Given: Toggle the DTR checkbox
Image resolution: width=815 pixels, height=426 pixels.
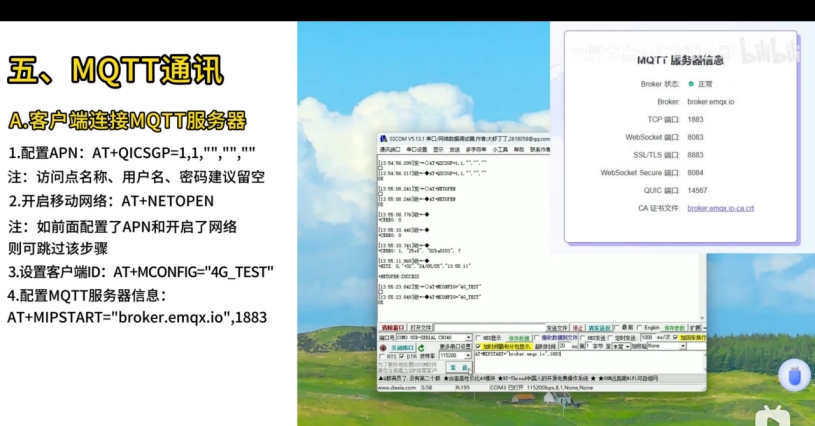Looking at the screenshot, I should tap(402, 356).
